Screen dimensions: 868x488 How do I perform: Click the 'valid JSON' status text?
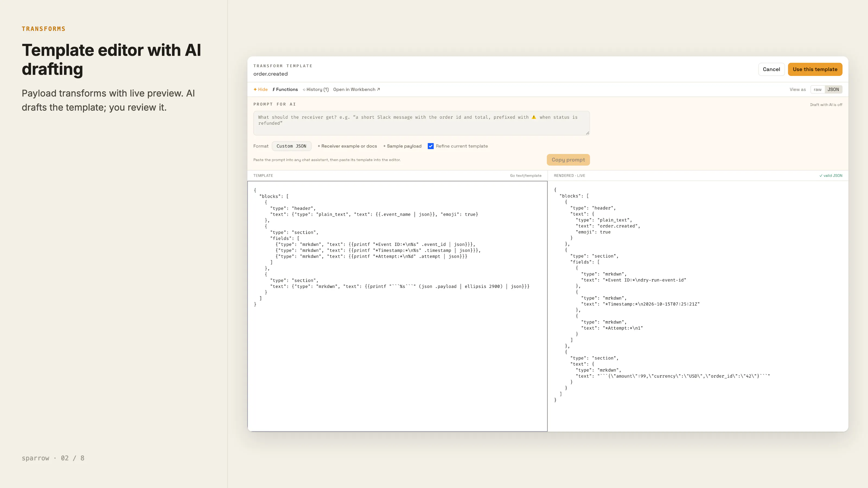[x=831, y=175]
